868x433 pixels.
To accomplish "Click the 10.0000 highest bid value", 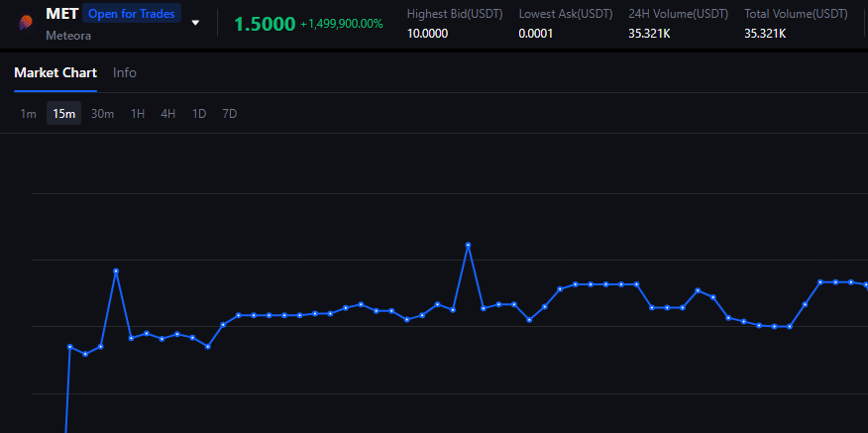I will pyautogui.click(x=427, y=34).
